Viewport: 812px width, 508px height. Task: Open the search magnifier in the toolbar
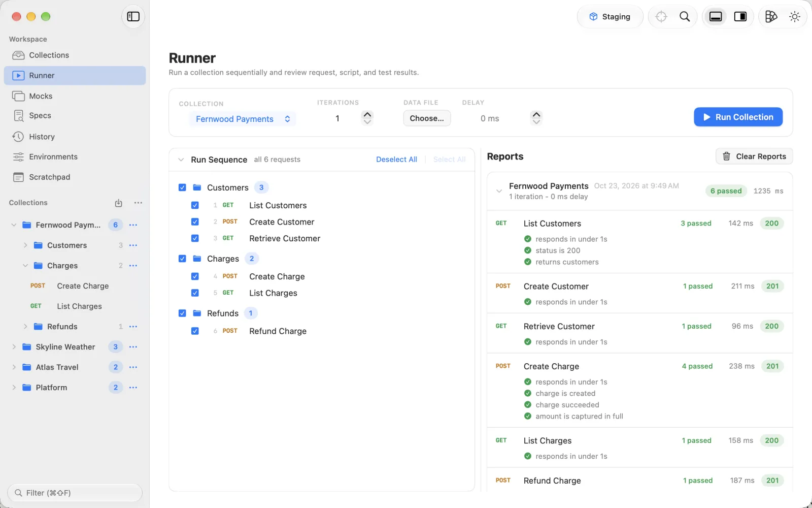pos(685,17)
